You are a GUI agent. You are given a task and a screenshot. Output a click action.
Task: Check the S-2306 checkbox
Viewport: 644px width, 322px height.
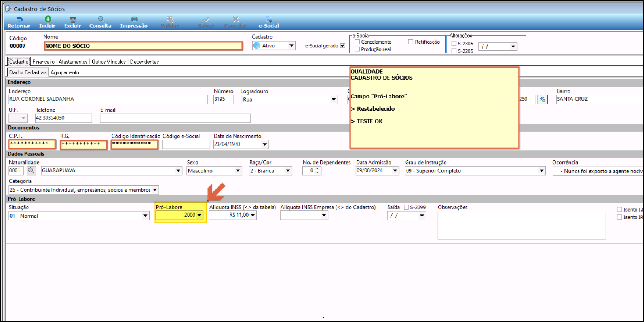pyautogui.click(x=454, y=44)
